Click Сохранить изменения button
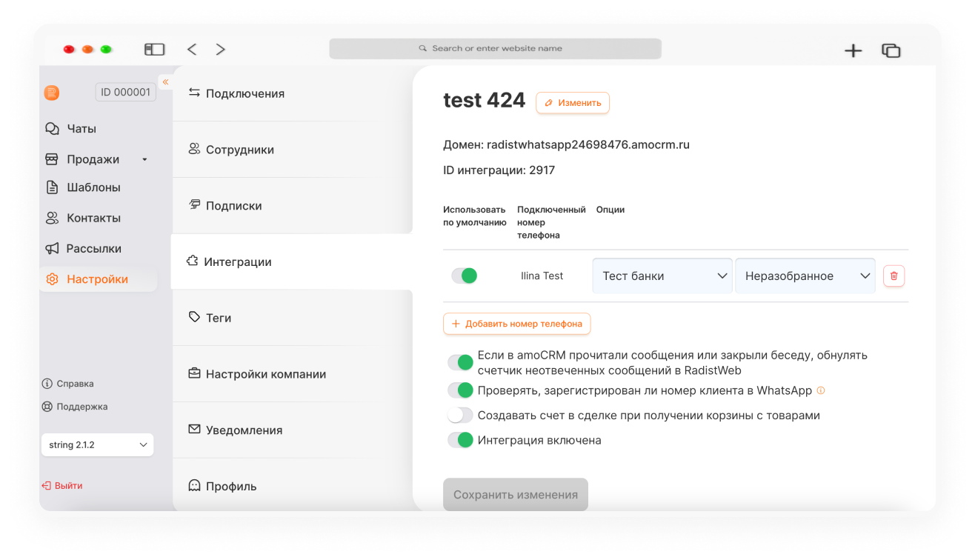Image resolution: width=975 pixels, height=560 pixels. [x=516, y=495]
